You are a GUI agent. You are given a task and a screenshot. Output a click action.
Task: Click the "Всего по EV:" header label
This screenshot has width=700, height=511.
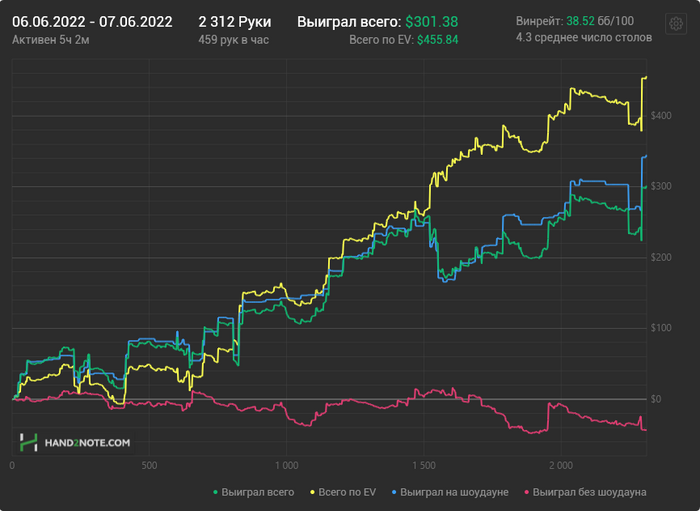click(381, 40)
